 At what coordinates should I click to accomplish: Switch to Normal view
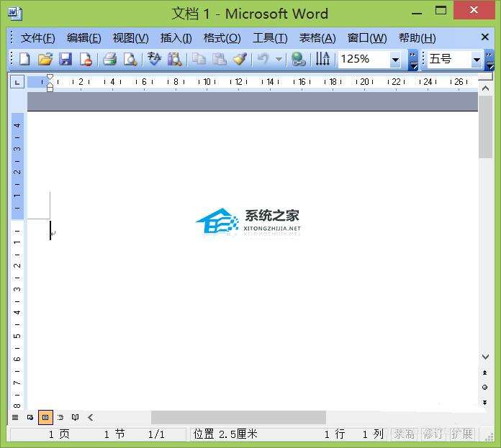pos(15,417)
